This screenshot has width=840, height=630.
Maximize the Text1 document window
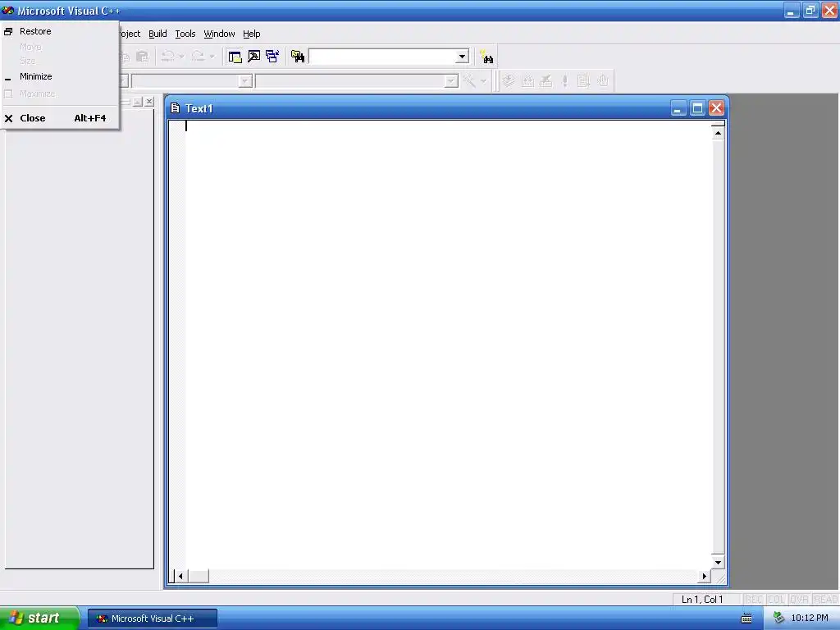click(x=697, y=108)
